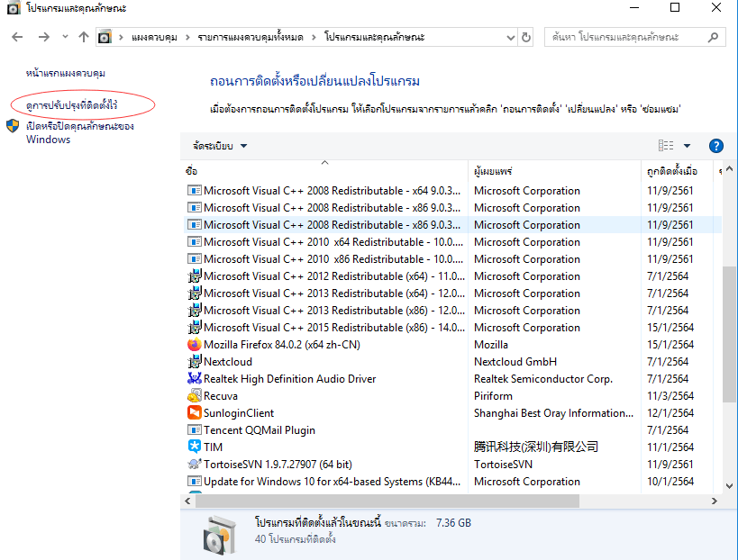The width and height of the screenshot is (738, 560).
Task: Expand the navigation history chevron
Action: coord(63,37)
